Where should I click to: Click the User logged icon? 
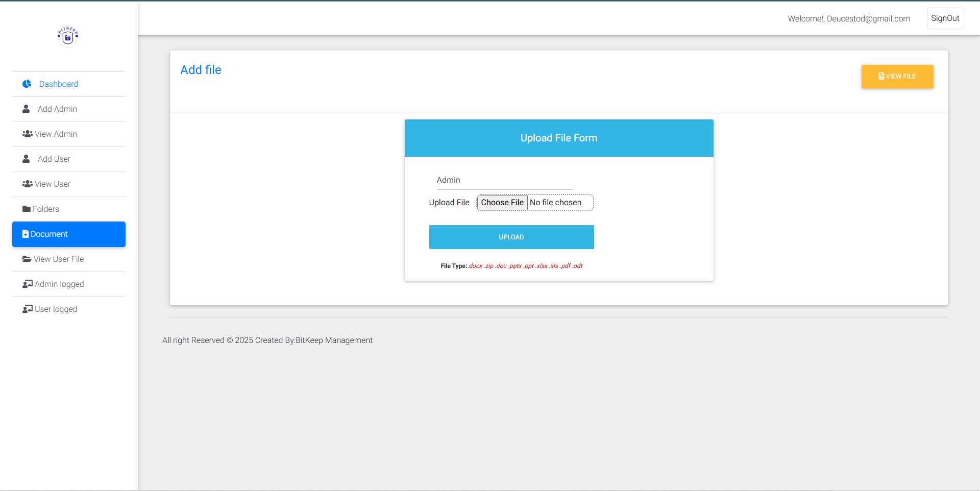pos(28,309)
